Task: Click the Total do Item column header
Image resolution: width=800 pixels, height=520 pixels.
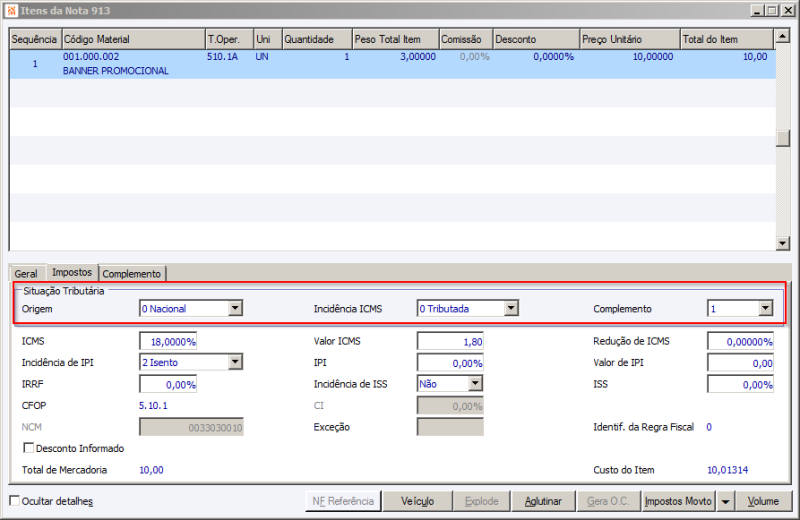Action: [727, 39]
